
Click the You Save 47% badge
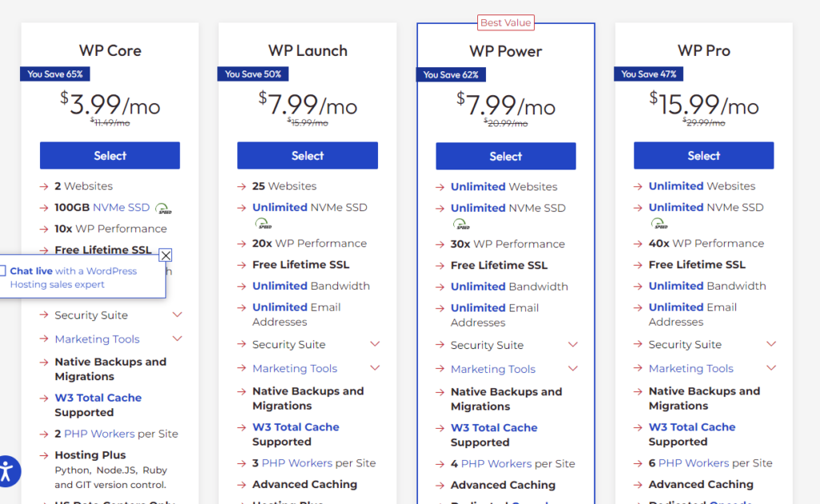coord(649,74)
